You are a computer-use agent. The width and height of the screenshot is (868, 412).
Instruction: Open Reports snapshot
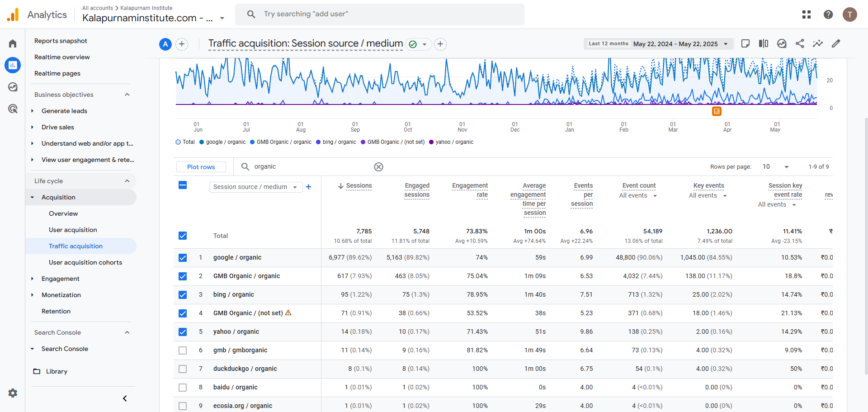point(61,41)
